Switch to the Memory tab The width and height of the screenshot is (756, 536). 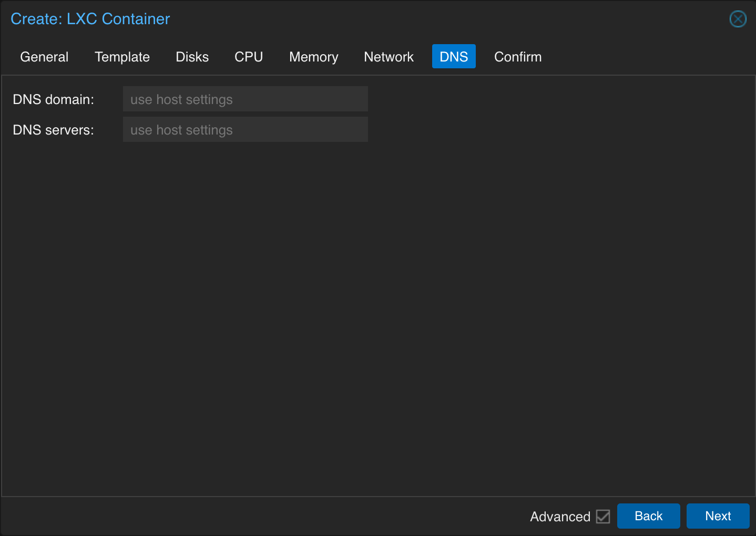coord(313,57)
